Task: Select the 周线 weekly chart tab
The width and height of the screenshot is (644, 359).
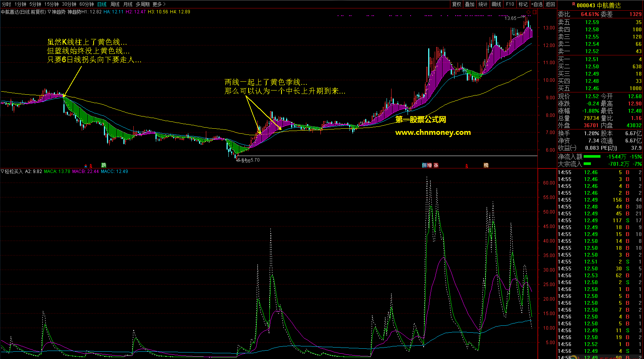Action: coord(115,4)
